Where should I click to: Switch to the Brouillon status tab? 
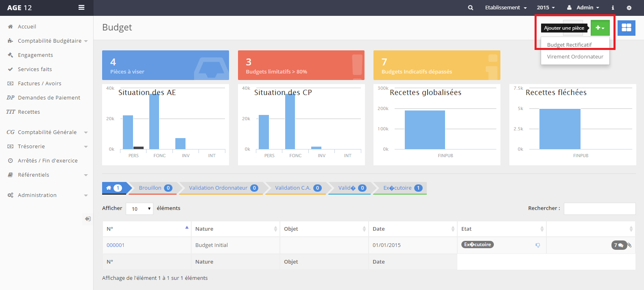pyautogui.click(x=155, y=188)
